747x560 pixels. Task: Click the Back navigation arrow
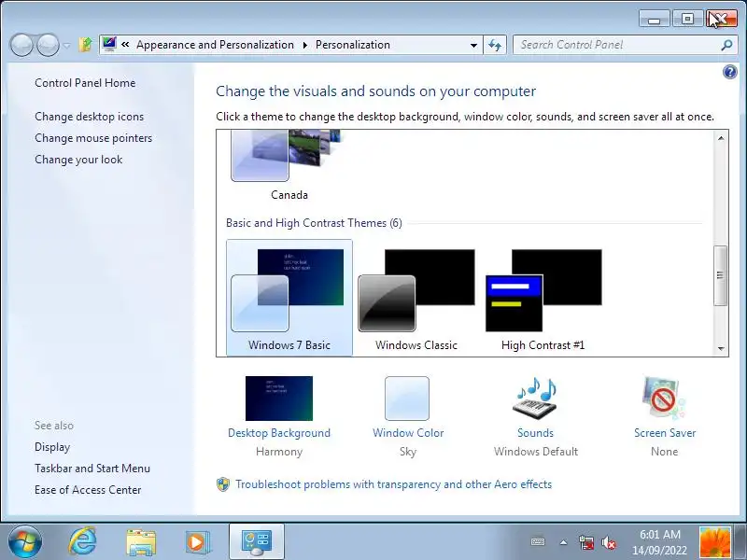tap(21, 45)
